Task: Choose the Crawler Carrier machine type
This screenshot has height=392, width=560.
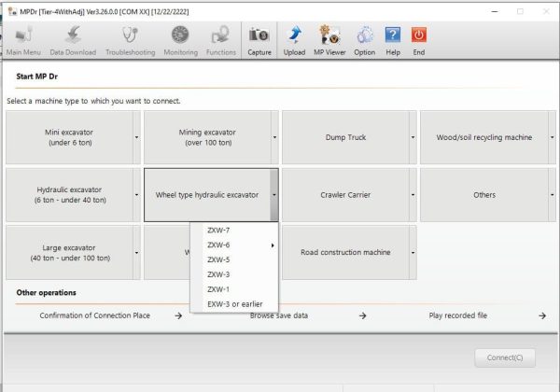Action: (345, 195)
